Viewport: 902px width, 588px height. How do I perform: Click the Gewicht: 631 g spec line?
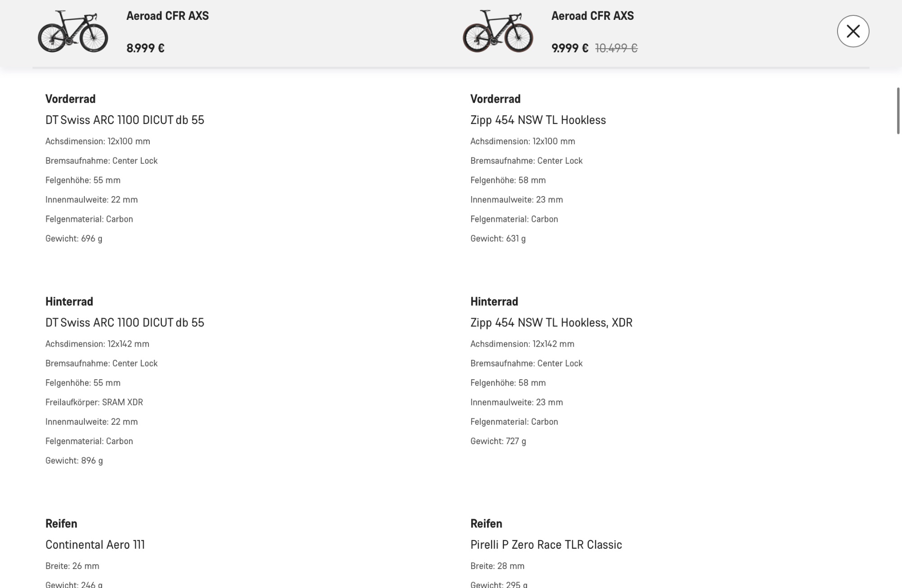pos(497,239)
